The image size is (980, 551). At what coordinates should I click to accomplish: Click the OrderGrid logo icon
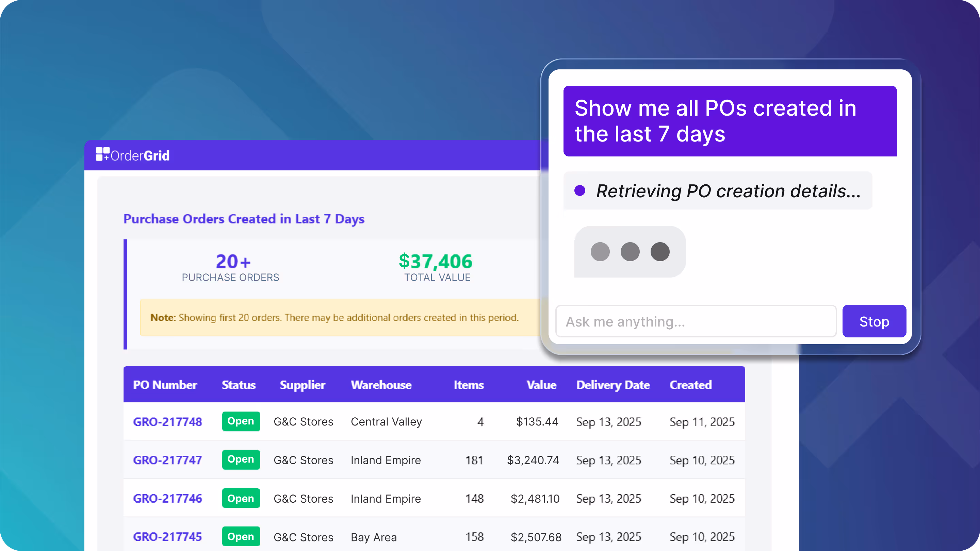pyautogui.click(x=102, y=154)
